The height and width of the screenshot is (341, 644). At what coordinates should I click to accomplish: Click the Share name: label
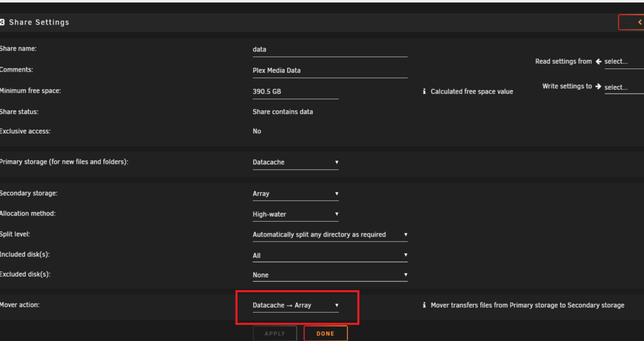click(19, 48)
